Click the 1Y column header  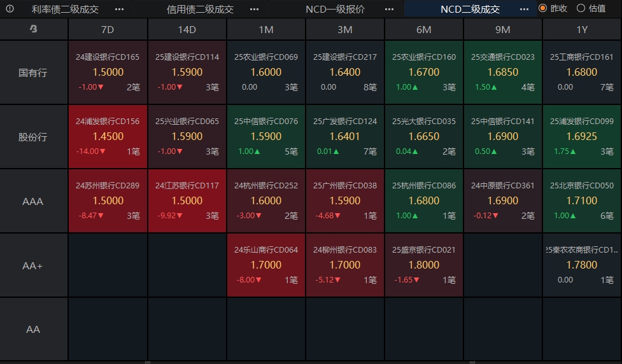[x=582, y=29]
